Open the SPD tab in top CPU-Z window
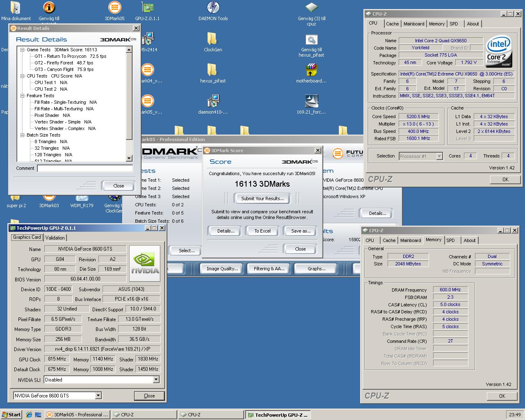Screen dimensions: 525x420 click(454, 24)
